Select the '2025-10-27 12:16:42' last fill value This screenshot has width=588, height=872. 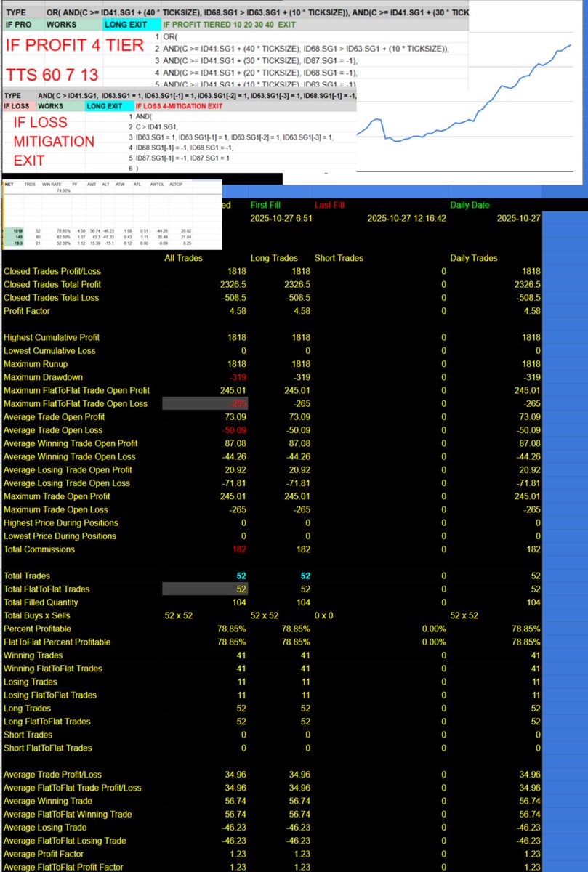click(406, 218)
